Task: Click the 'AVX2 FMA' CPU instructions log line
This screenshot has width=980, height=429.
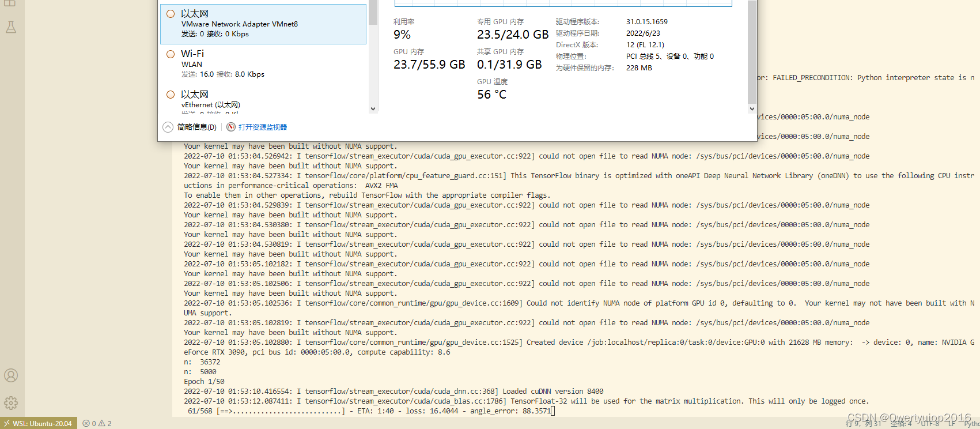Action: point(291,186)
